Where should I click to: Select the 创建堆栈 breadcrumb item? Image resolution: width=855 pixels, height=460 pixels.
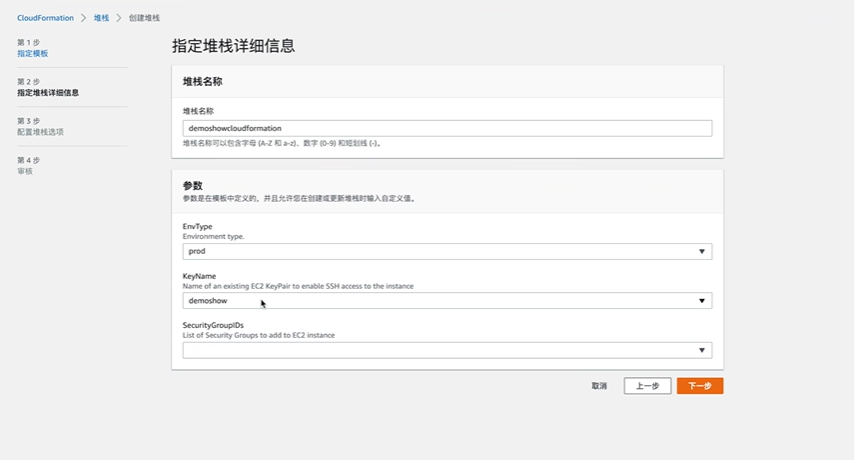144,18
